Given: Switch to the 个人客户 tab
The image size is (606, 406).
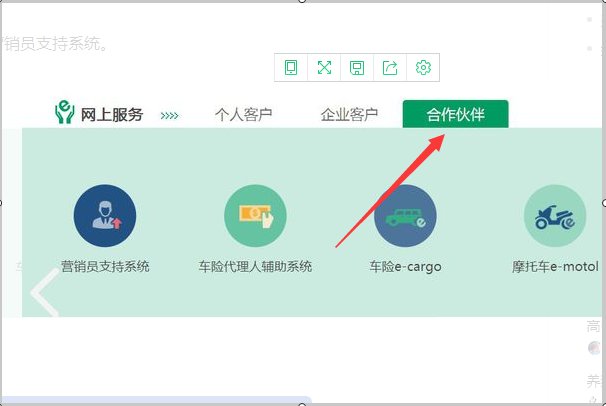Looking at the screenshot, I should (243, 115).
